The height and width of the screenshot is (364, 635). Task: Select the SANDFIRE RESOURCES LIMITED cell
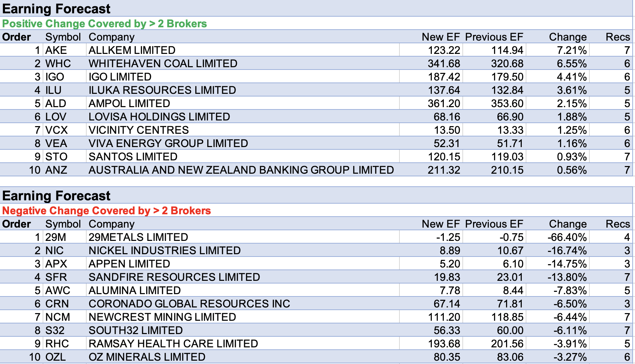click(x=174, y=277)
